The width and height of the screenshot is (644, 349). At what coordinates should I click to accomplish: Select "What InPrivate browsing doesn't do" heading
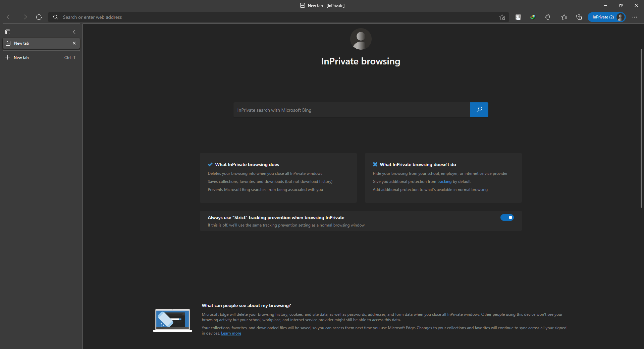[418, 164]
